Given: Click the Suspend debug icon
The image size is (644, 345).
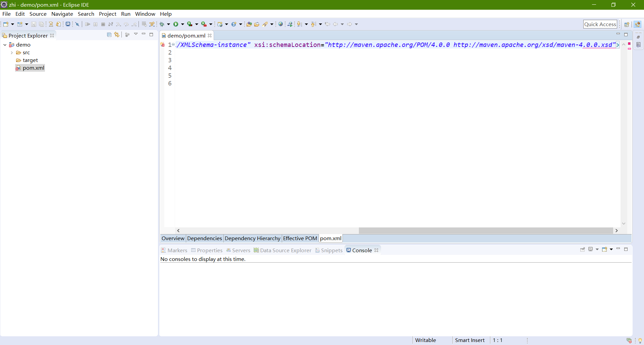Looking at the screenshot, I should click(x=95, y=24).
